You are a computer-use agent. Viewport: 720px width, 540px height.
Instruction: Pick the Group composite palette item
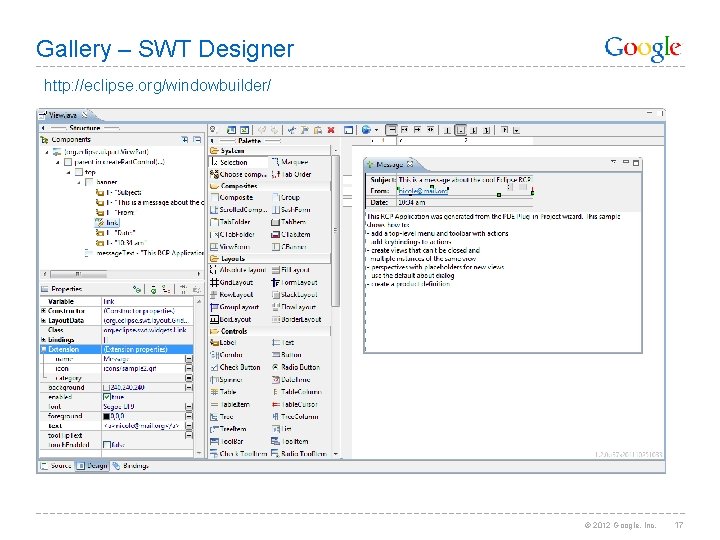click(x=286, y=197)
